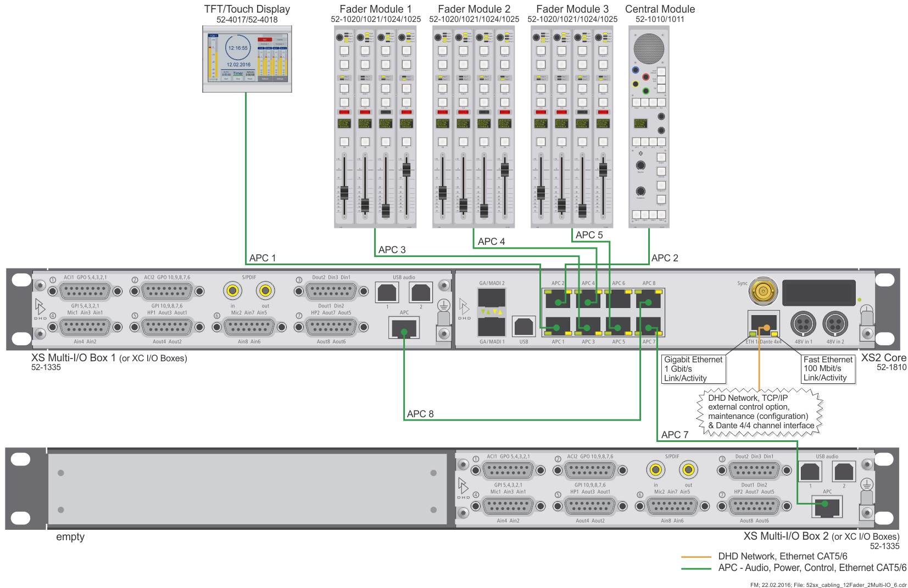Click the 'Fader Module 1' heading
The height and width of the screenshot is (588, 908).
tap(376, 9)
